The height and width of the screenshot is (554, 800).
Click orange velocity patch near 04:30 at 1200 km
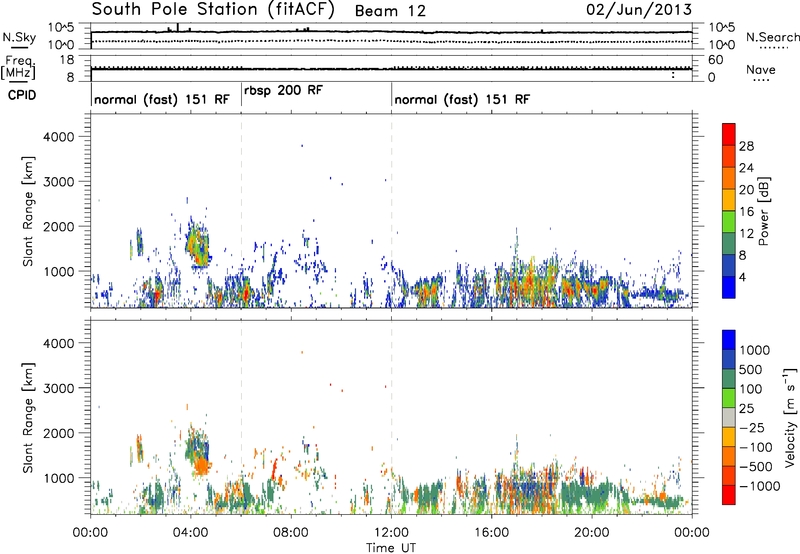[203, 465]
